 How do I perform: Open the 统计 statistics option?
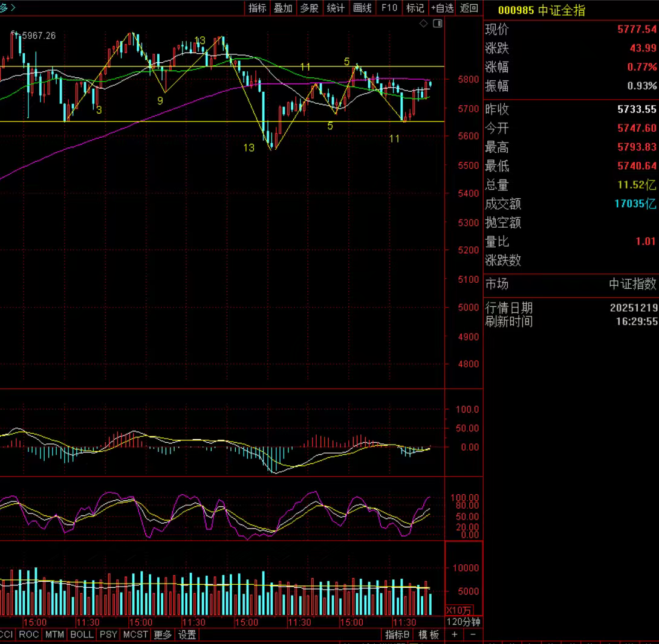pos(336,8)
